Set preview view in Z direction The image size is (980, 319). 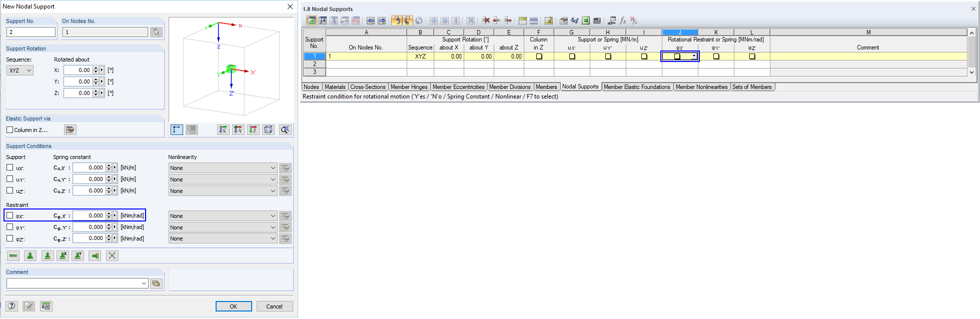pyautogui.click(x=253, y=129)
